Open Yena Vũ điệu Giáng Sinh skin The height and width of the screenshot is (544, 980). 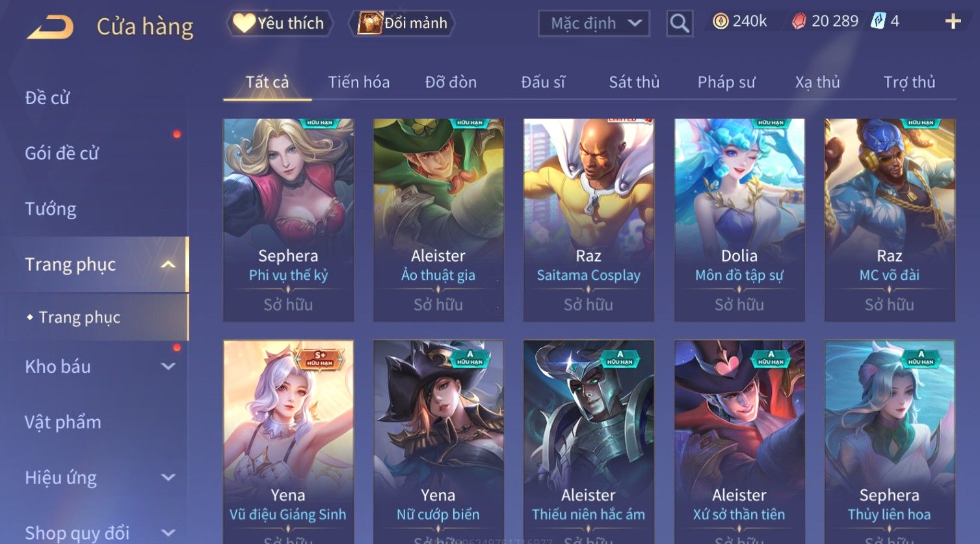coord(288,441)
